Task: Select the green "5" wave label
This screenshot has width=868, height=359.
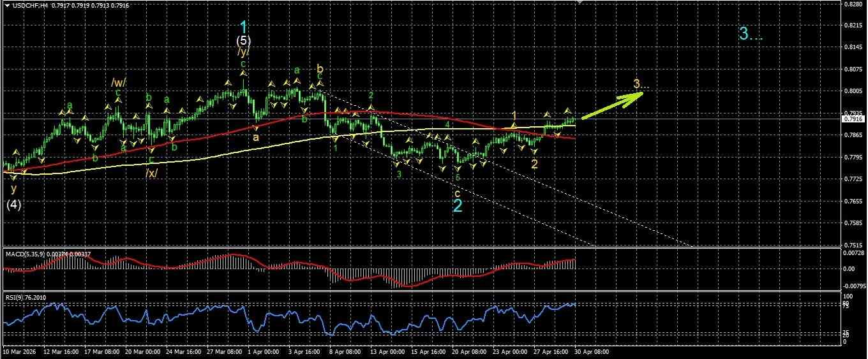Action: pyautogui.click(x=458, y=178)
